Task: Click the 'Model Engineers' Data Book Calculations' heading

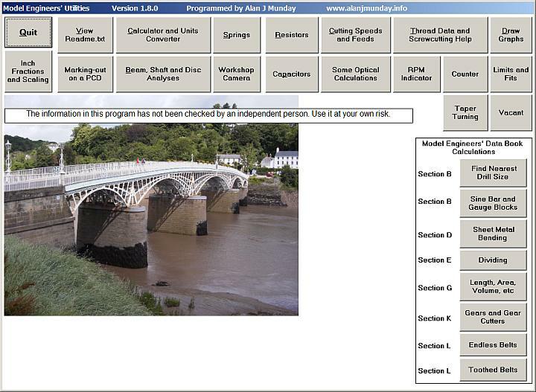Action: (473, 147)
